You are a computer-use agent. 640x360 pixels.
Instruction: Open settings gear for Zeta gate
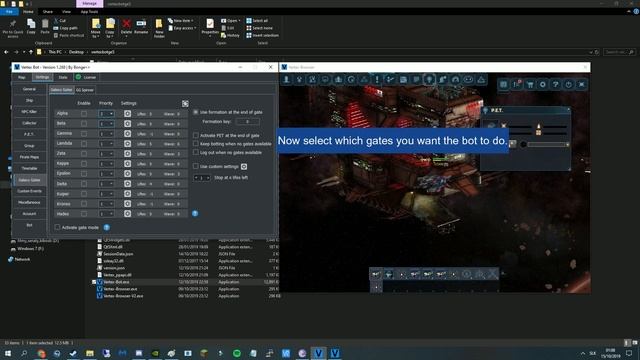(x=127, y=153)
